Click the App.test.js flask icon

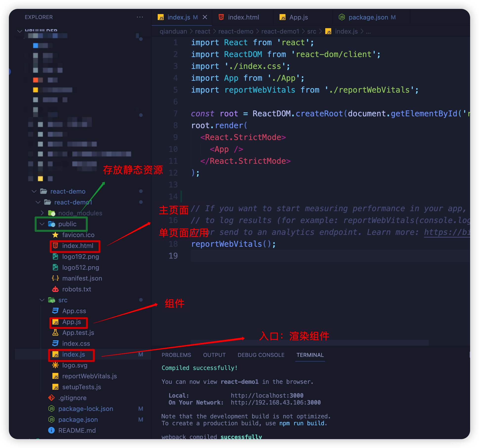[55, 333]
